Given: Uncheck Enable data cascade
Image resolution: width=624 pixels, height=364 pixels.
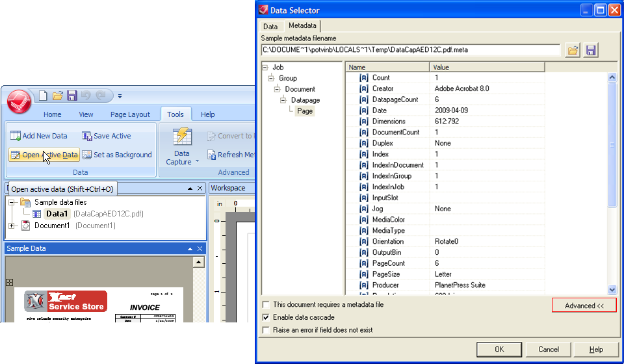Looking at the screenshot, I should 265,317.
